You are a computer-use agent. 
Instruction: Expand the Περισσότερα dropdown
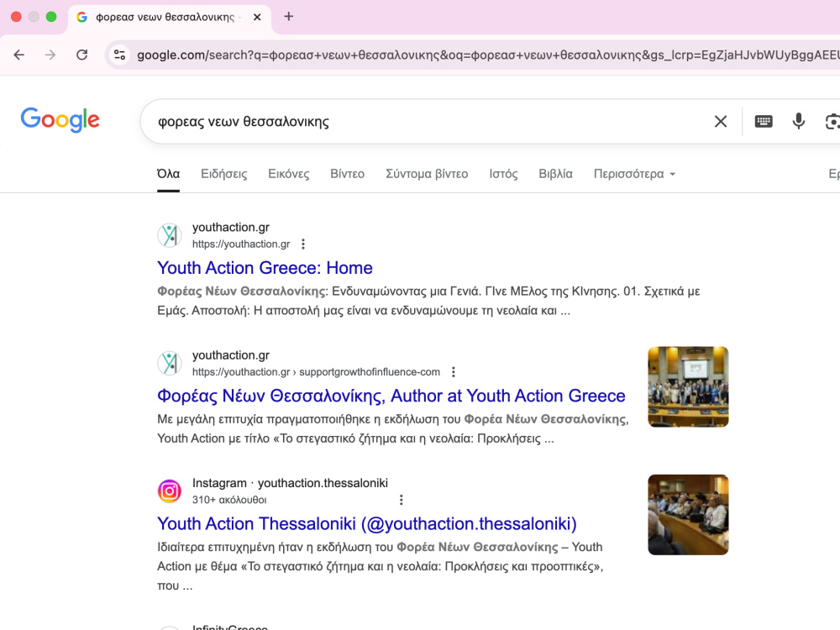tap(634, 174)
